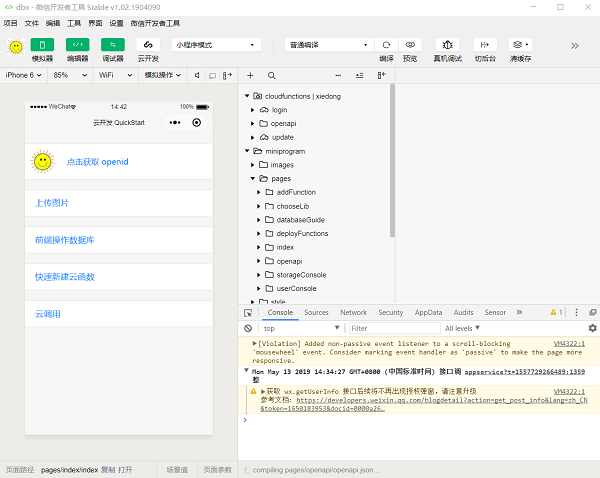Screen dimensions: 600x478
Task: Toggle the debugger panel button
Action: [112, 45]
